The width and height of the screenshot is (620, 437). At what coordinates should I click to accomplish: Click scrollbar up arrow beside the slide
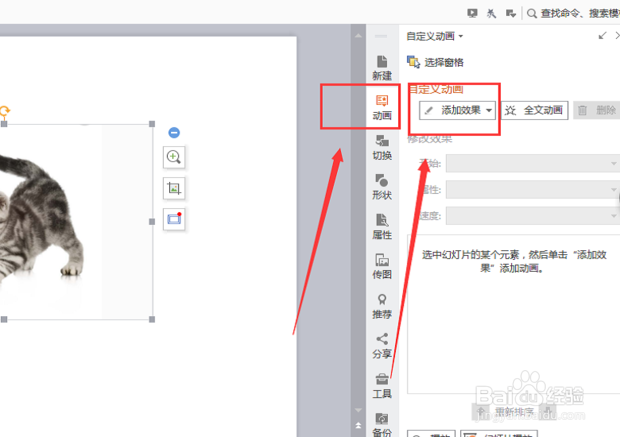358,36
